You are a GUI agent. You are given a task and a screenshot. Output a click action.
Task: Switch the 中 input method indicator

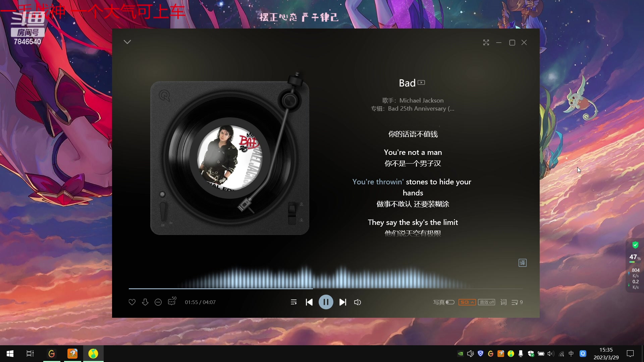pyautogui.click(x=571, y=354)
